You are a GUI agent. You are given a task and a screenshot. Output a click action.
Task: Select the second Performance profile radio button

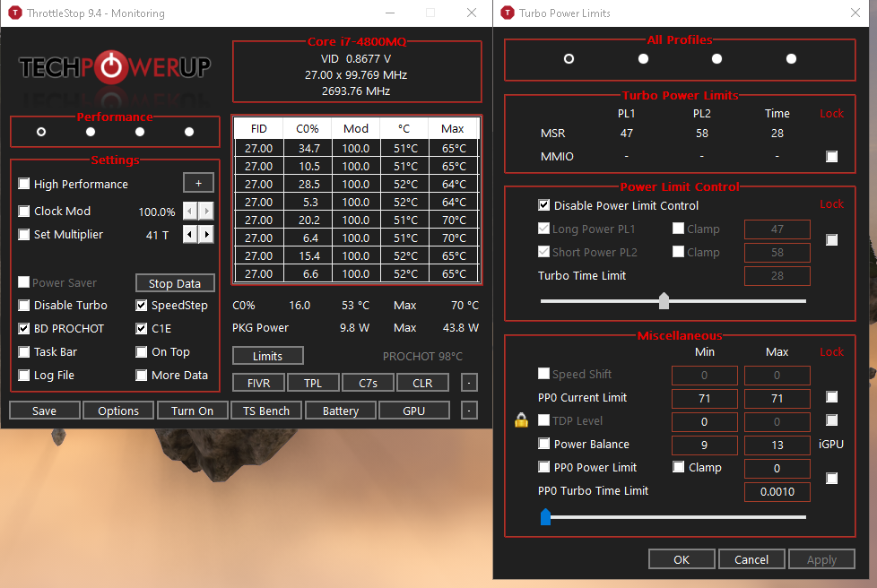click(91, 132)
